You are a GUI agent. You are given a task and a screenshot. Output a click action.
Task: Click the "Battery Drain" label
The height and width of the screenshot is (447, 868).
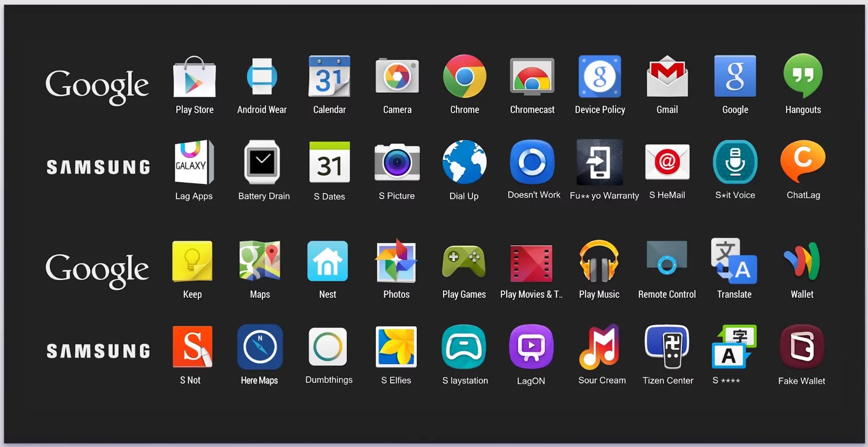[264, 196]
